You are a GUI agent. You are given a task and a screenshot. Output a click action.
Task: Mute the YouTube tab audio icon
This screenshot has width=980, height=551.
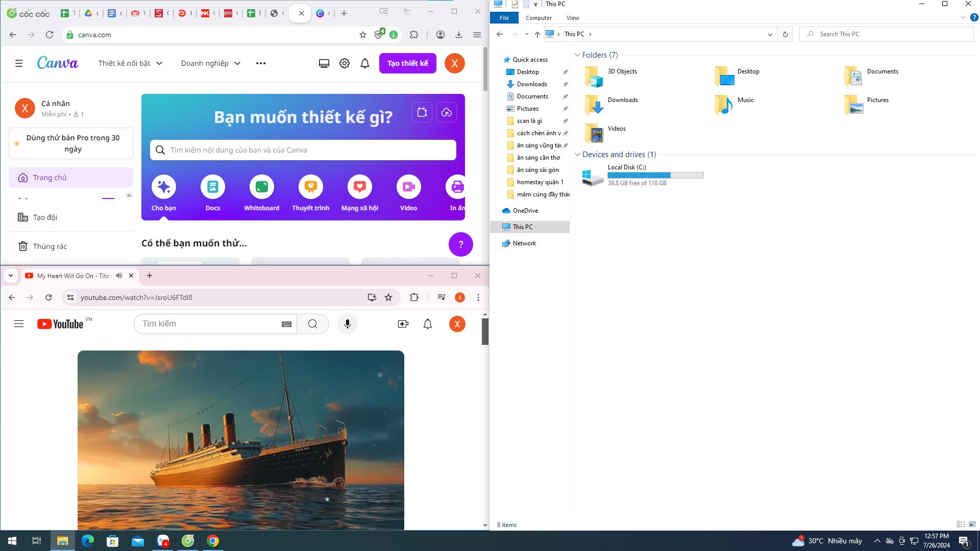pos(119,275)
